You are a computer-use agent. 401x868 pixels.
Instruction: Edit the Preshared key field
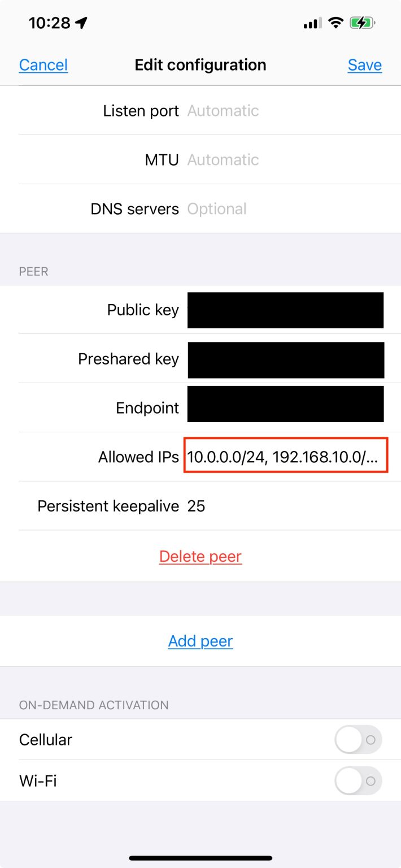pyautogui.click(x=285, y=359)
